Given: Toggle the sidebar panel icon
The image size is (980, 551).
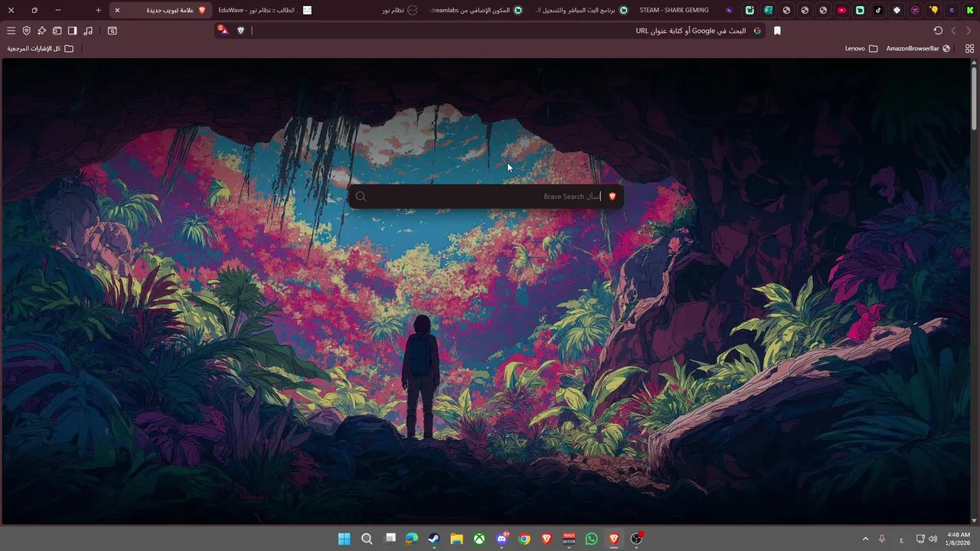Looking at the screenshot, I should (73, 31).
